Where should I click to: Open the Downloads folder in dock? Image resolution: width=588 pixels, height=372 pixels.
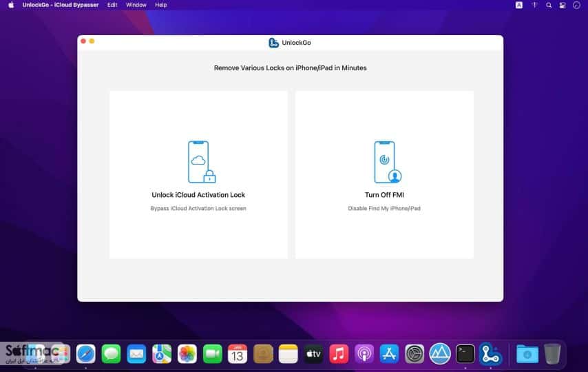[x=527, y=354]
